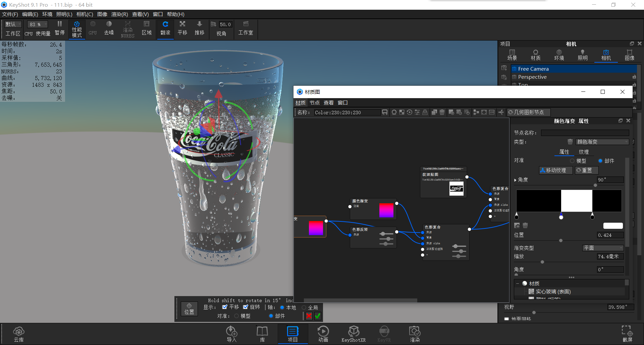The width and height of the screenshot is (644, 345).
Task: Launch the 动画 animation wizard
Action: pos(323,334)
